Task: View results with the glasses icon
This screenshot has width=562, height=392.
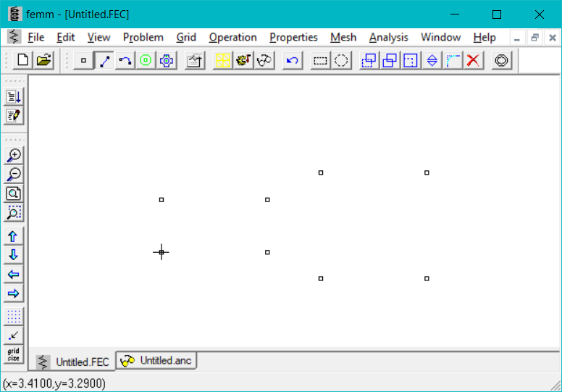Action: click(x=264, y=60)
